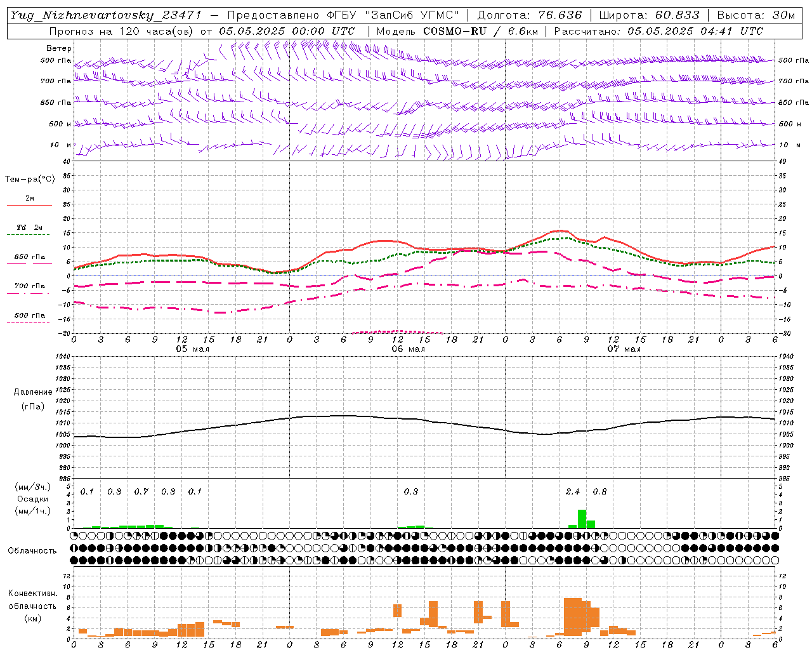Select the Широта: 60.833 header field
812x650 pixels.
click(649, 15)
